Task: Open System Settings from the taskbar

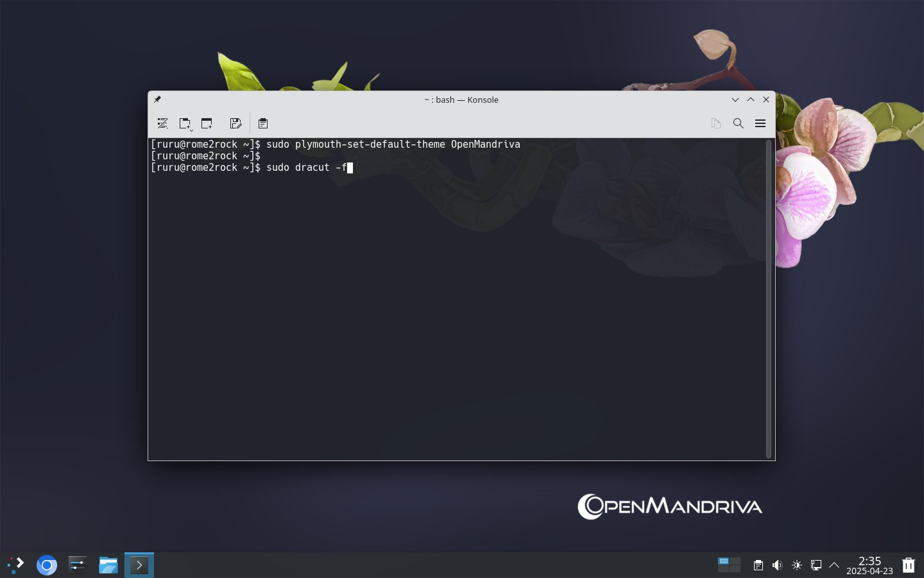Action: pyautogui.click(x=78, y=565)
